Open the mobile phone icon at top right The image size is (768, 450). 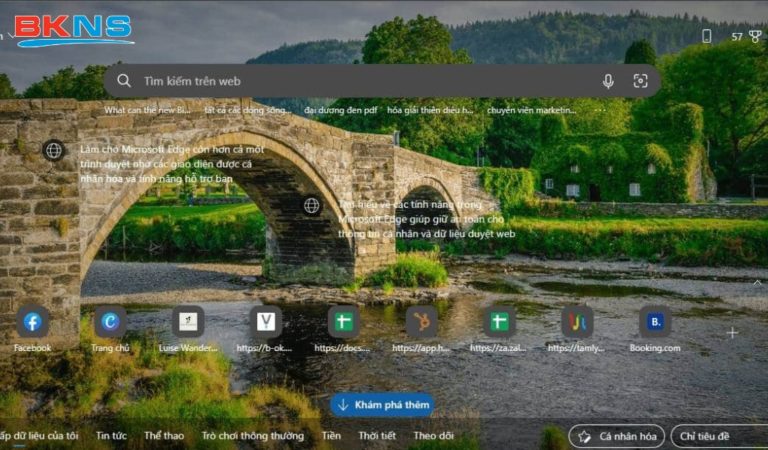pyautogui.click(x=706, y=36)
